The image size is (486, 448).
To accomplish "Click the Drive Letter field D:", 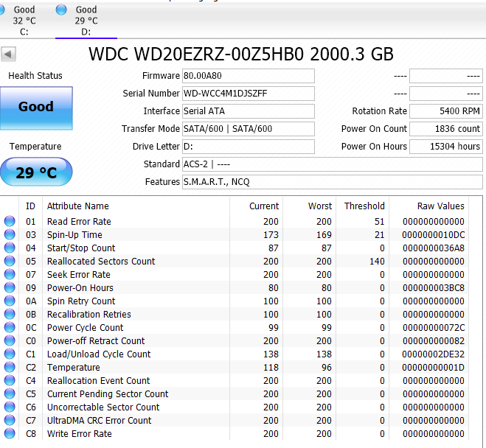I will 249,147.
